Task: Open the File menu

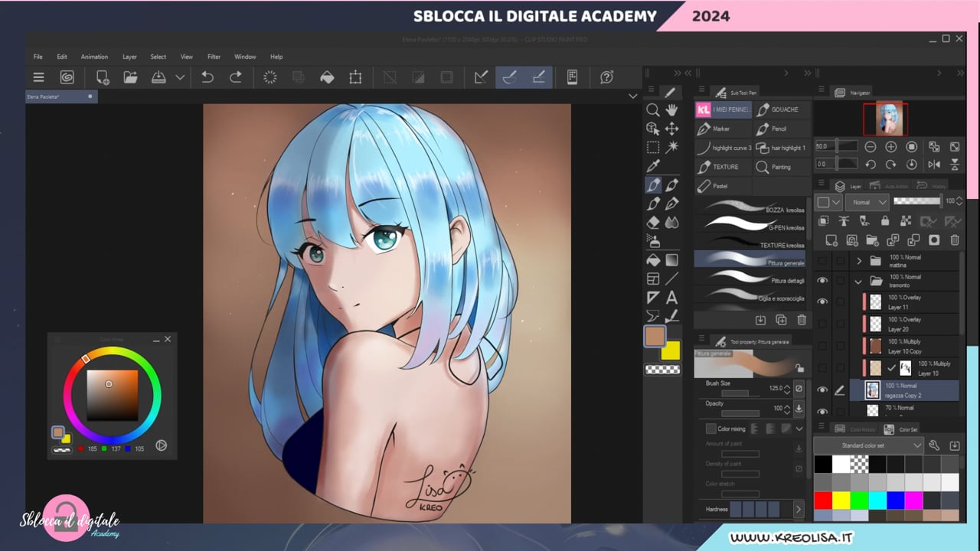Action: point(38,57)
